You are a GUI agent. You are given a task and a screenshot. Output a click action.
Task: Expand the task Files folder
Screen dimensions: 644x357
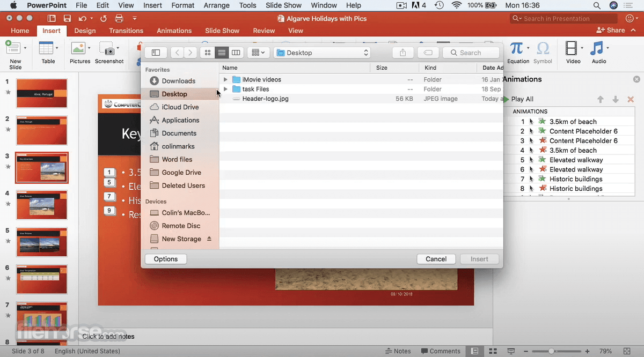tap(225, 89)
